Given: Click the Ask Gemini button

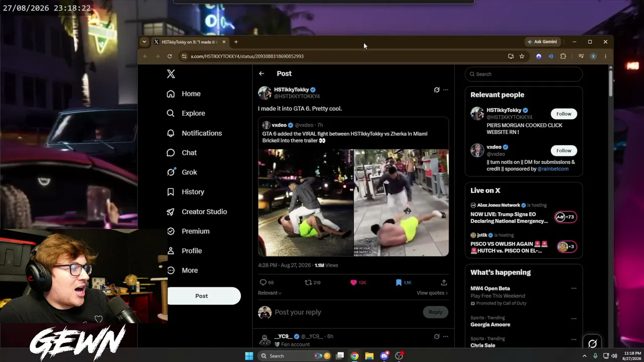Looking at the screenshot, I should tap(542, 42).
